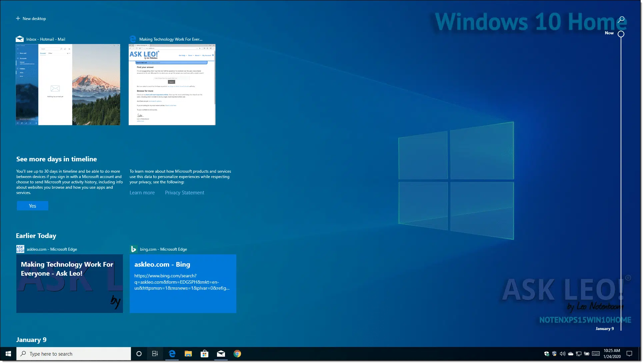Image resolution: width=644 pixels, height=364 pixels.
Task: Click the Ask Leo favicon on askleo.com activity
Action: coord(20,249)
